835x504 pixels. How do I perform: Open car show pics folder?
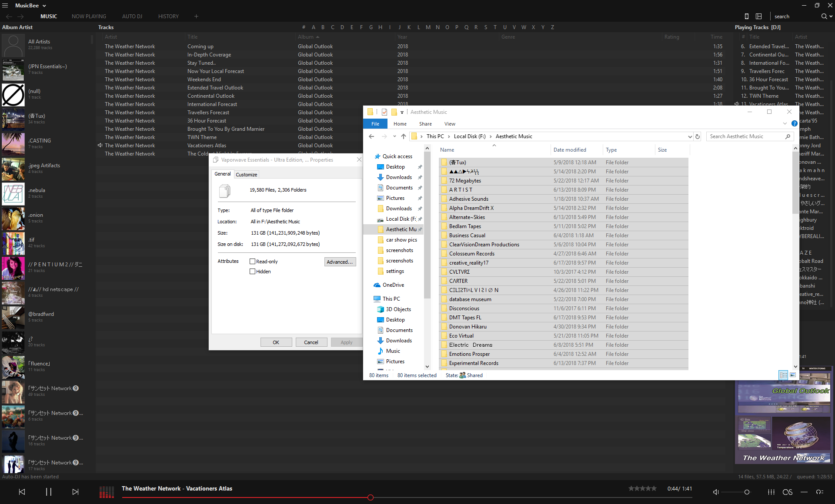tap(401, 240)
